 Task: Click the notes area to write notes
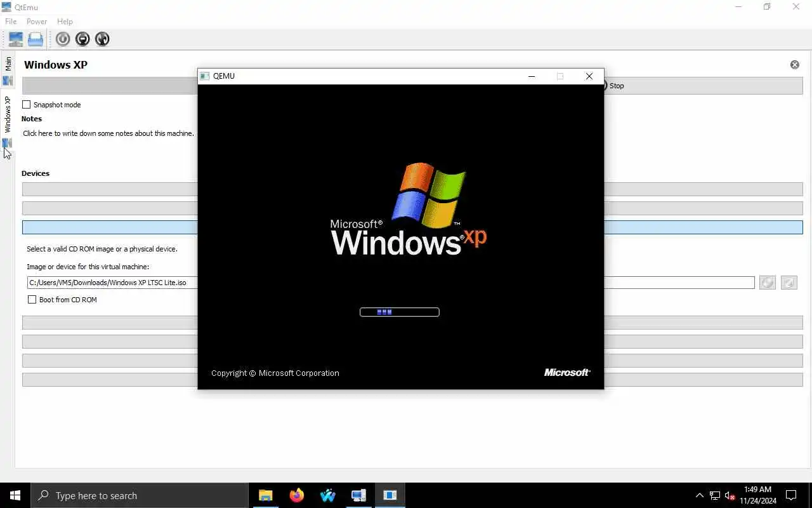(108, 133)
